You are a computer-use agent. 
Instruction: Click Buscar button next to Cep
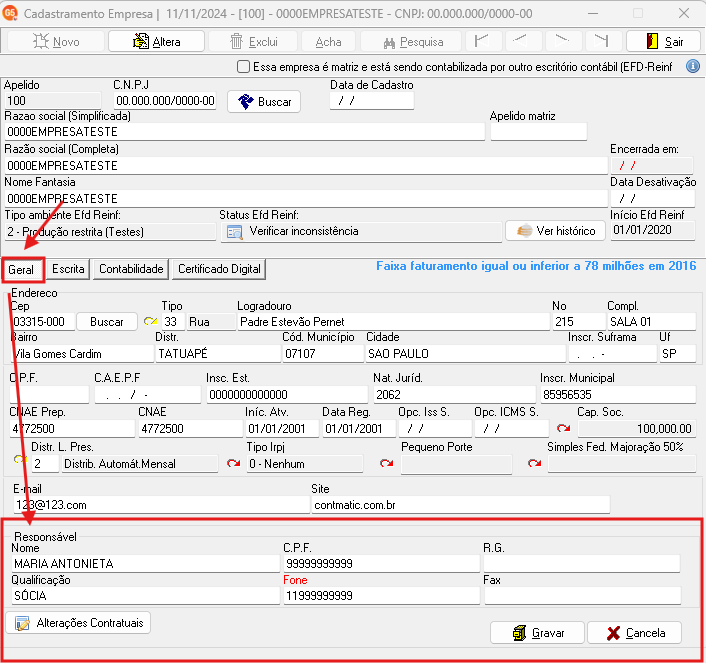pyautogui.click(x=107, y=322)
